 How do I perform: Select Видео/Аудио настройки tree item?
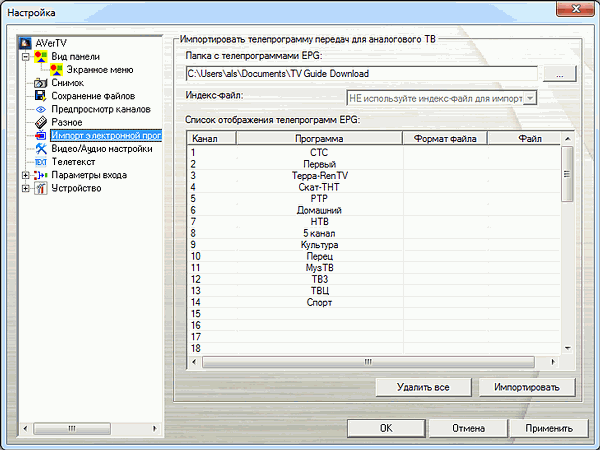point(102,148)
